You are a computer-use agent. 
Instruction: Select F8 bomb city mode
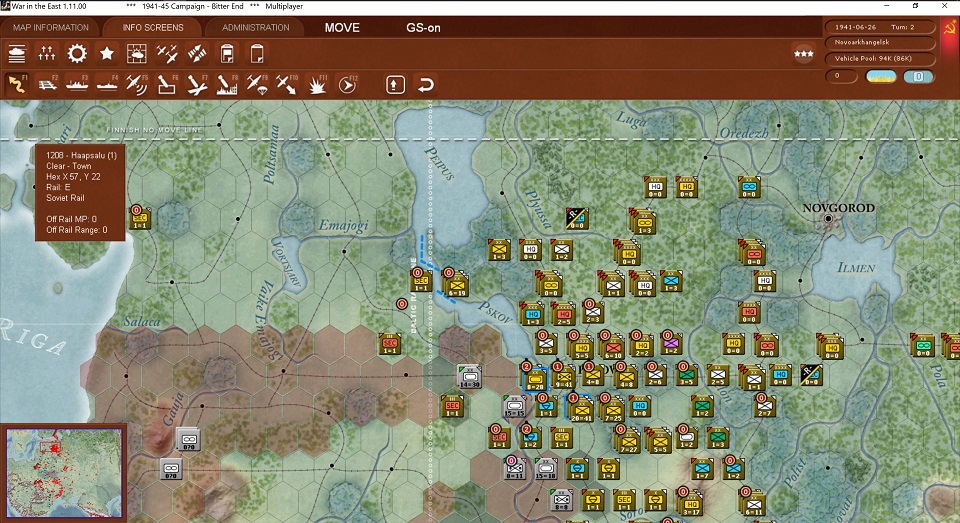(x=227, y=84)
